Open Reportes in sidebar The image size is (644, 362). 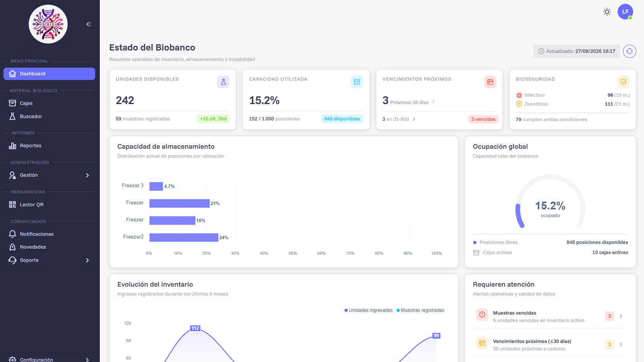click(49, 146)
